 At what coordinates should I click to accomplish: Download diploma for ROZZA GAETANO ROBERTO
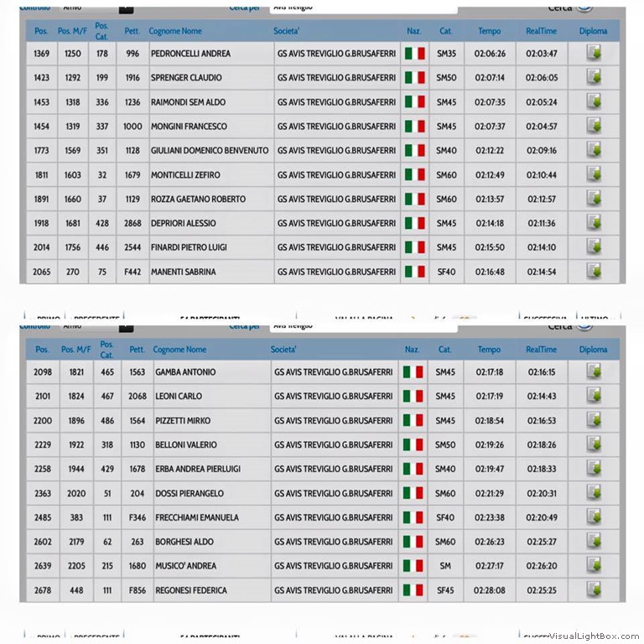click(594, 199)
